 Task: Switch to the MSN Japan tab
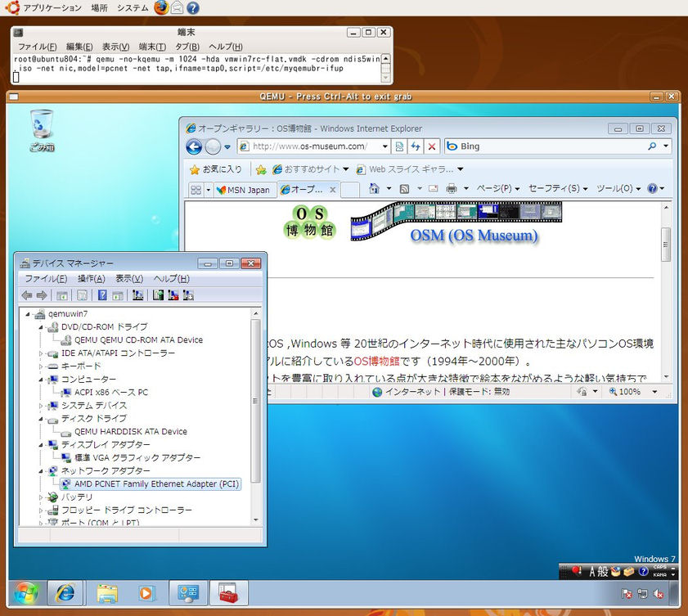pos(245,190)
